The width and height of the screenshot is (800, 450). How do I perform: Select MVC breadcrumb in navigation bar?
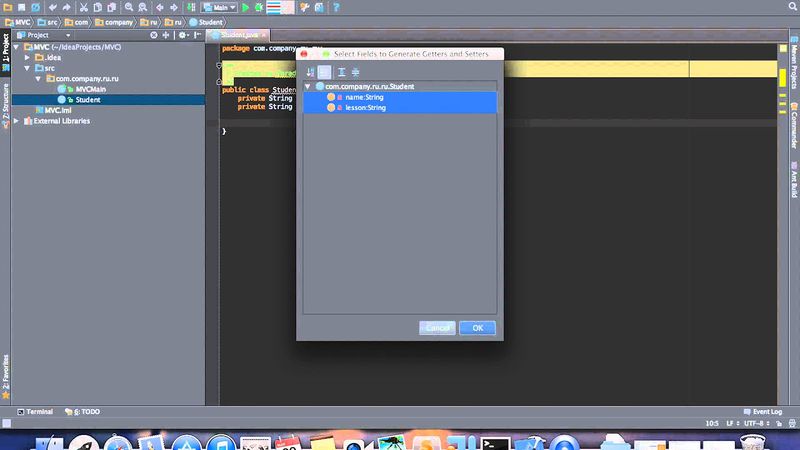[x=18, y=22]
